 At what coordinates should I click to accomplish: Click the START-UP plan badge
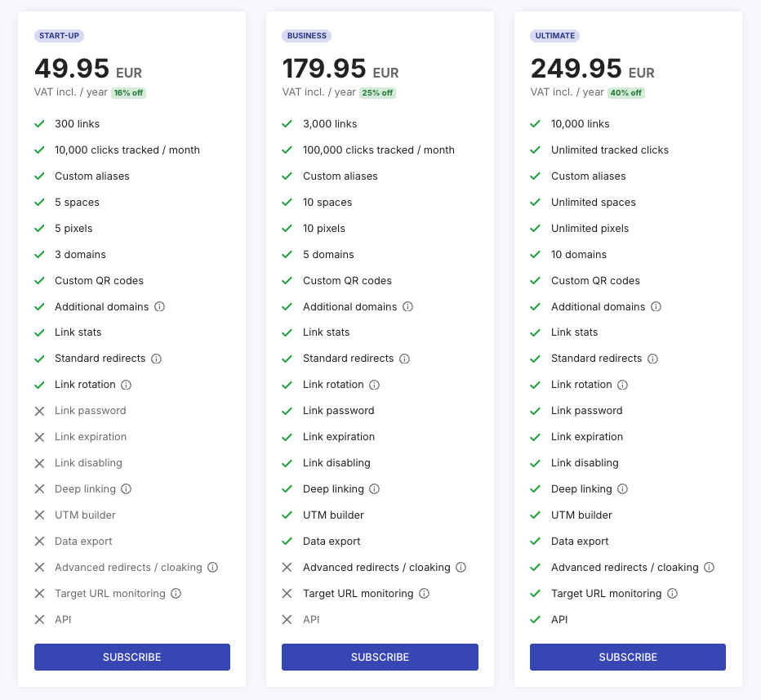pyautogui.click(x=60, y=36)
